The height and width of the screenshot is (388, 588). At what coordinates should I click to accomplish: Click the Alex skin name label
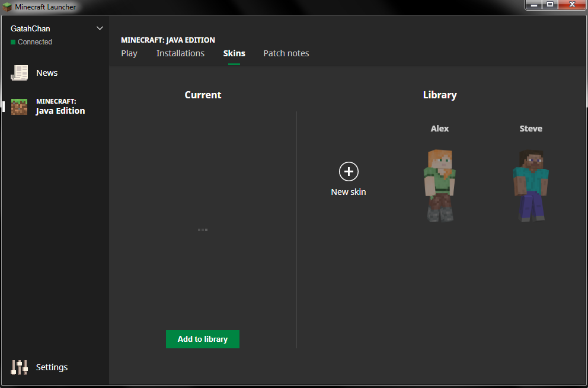click(439, 129)
